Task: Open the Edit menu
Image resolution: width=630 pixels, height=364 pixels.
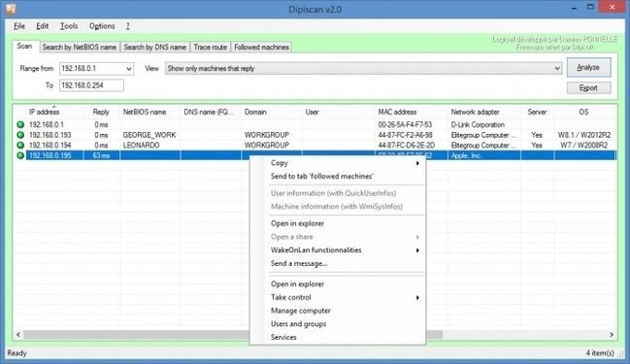Action: point(42,26)
